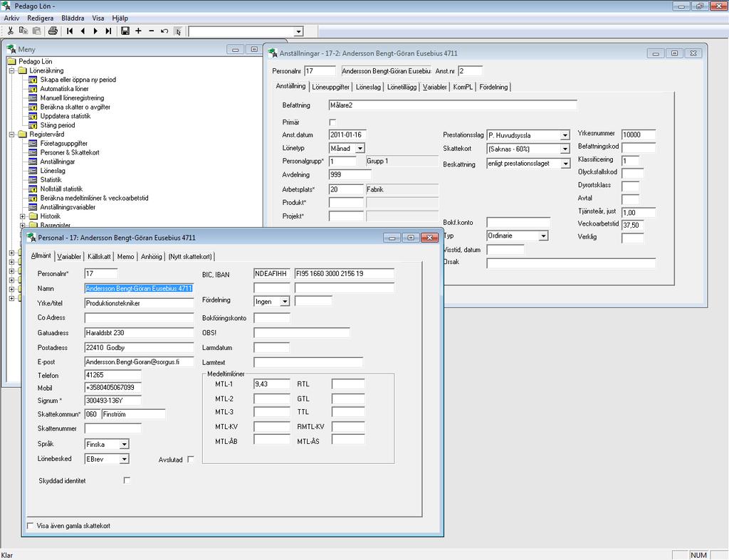Click the Copy toolbar icon

pos(23,31)
